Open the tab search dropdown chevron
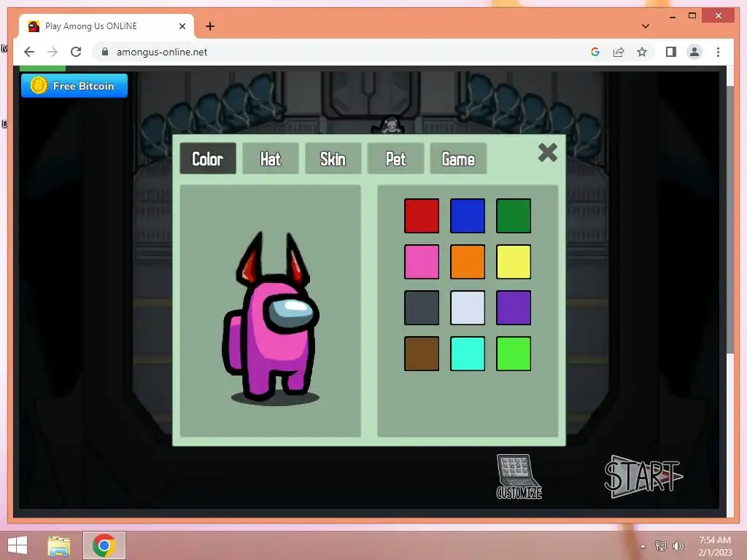Viewport: 747px width, 560px height. (x=646, y=26)
